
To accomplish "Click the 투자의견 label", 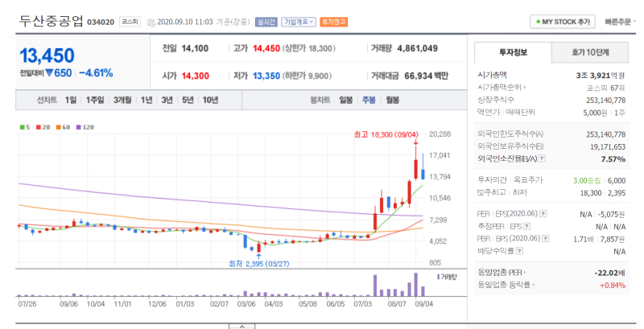I will click(492, 180).
